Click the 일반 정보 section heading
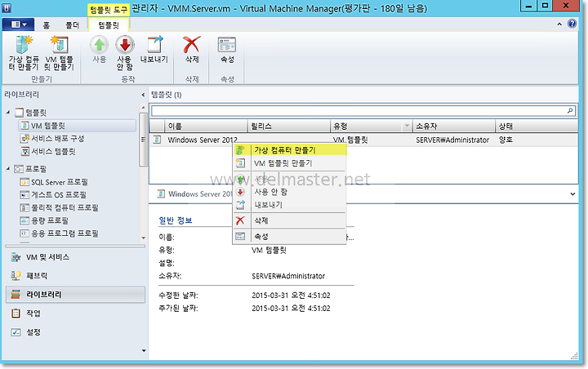The height and width of the screenshot is (369, 588). [176, 220]
